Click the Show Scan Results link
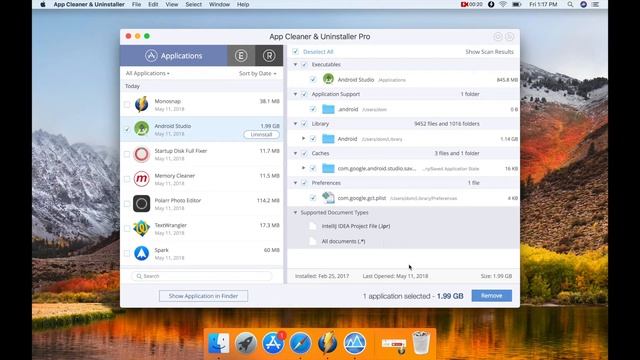This screenshot has width=640, height=360. 489,52
